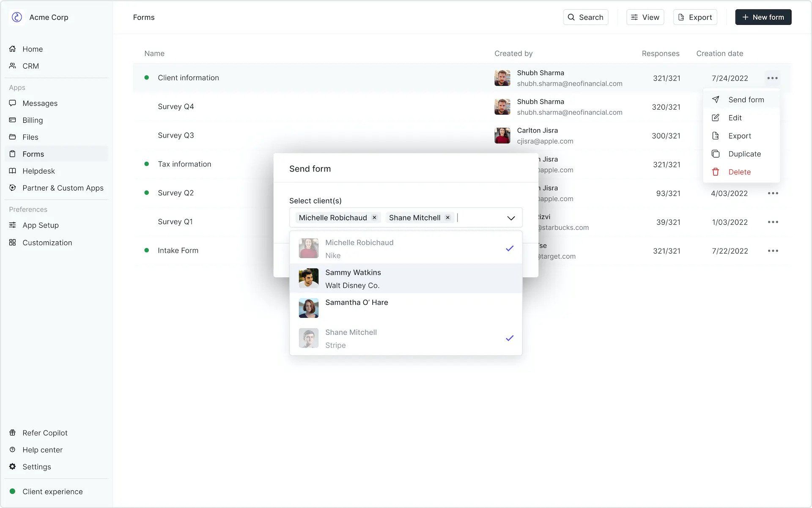This screenshot has height=508, width=812.
Task: Open App Setup preferences
Action: point(40,225)
